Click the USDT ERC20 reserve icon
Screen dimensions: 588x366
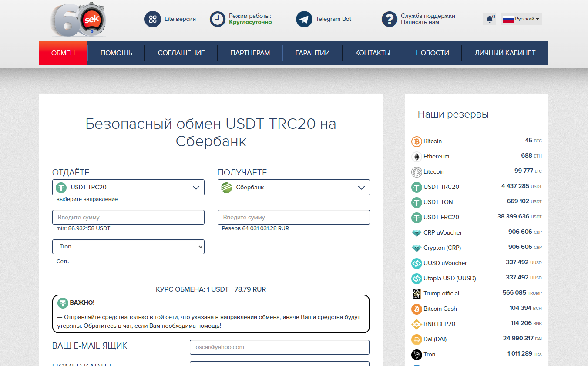tap(417, 218)
